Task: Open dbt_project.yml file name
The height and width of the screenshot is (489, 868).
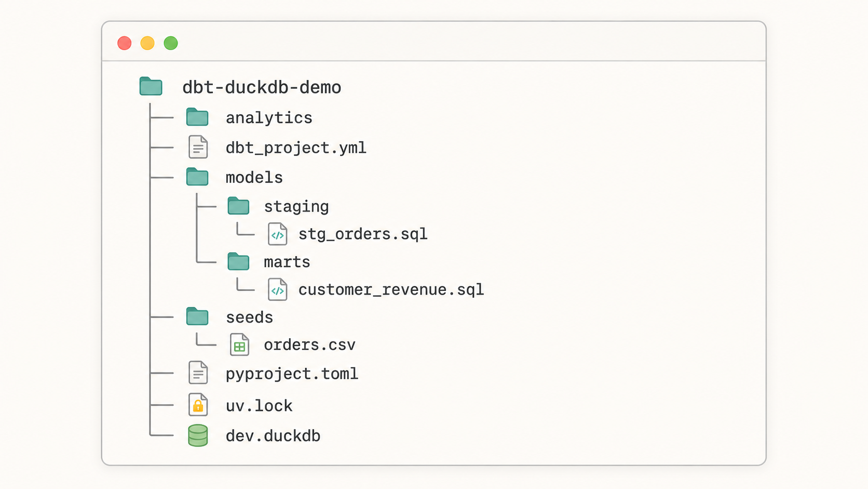Action: (296, 148)
